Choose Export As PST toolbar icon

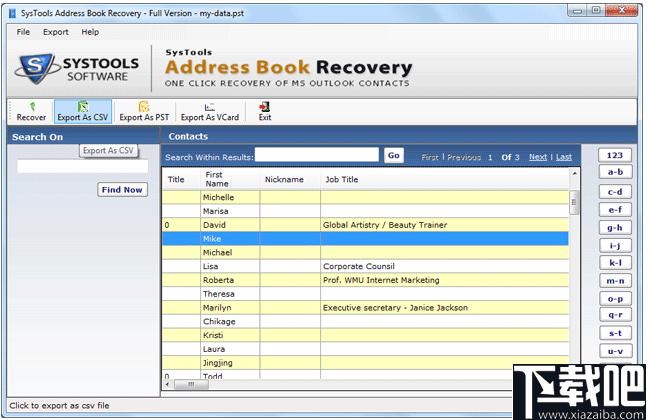pos(144,111)
